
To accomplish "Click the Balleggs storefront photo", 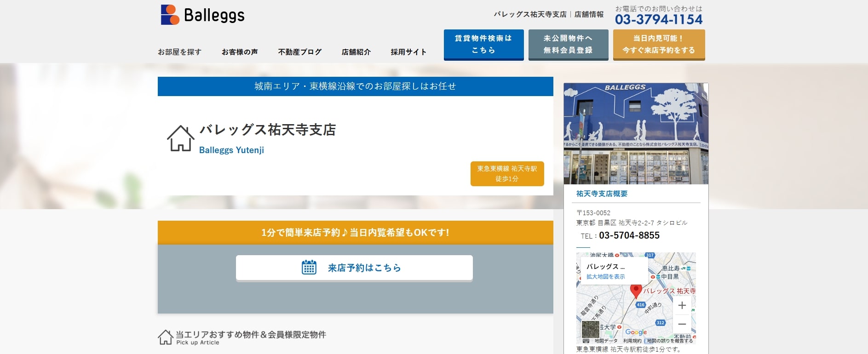I will coord(636,134).
